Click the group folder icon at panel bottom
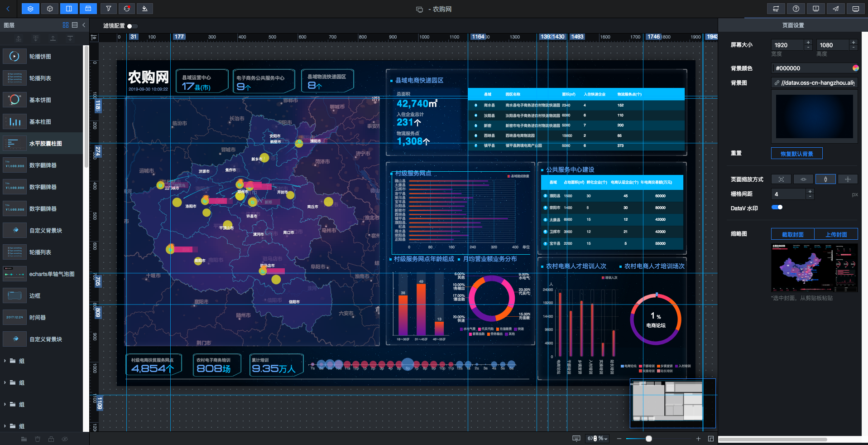 [x=24, y=439]
